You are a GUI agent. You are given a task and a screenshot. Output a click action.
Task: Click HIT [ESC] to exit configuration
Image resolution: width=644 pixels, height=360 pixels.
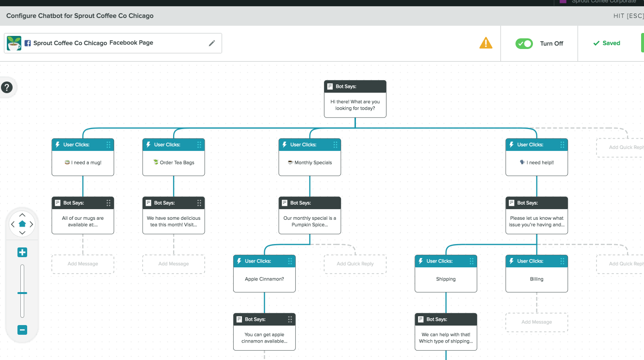pyautogui.click(x=628, y=16)
